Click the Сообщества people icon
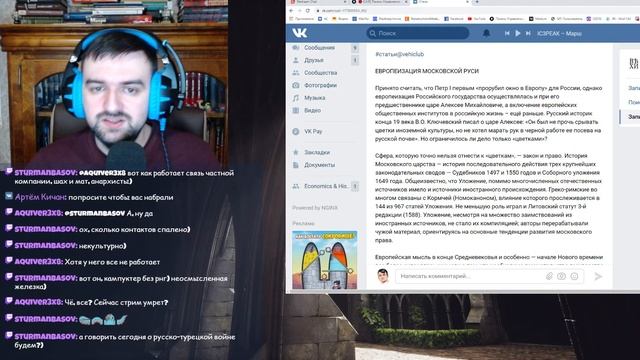The height and width of the screenshot is (360, 640). coord(296,73)
